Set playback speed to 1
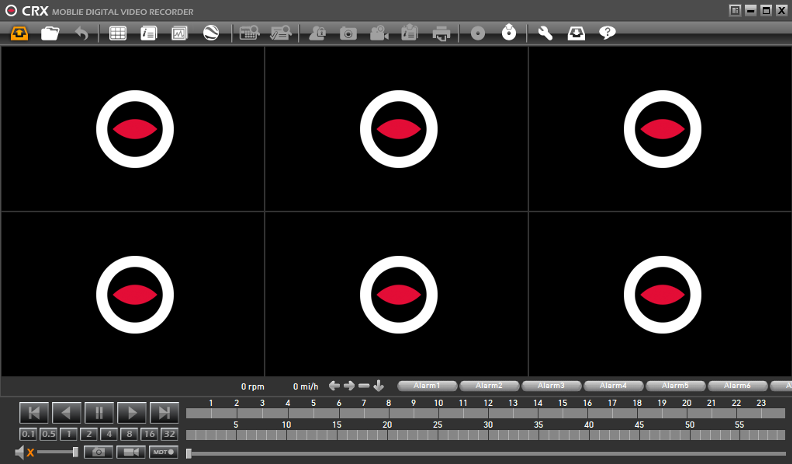 69,434
